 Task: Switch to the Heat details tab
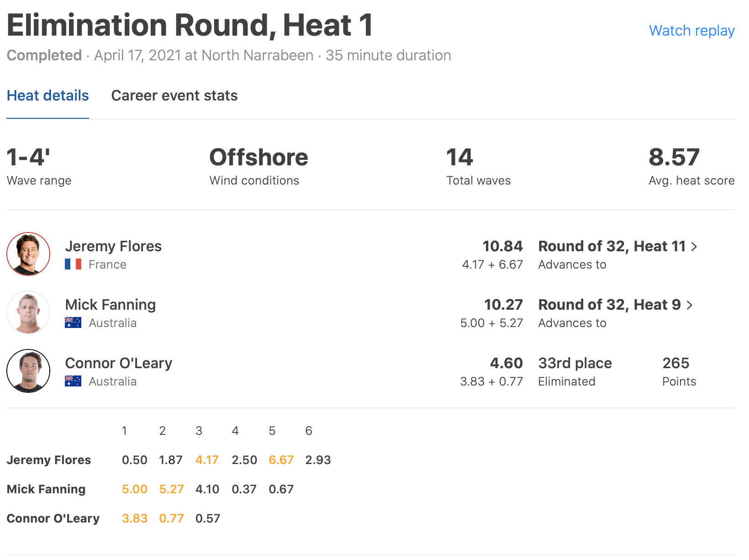[47, 95]
